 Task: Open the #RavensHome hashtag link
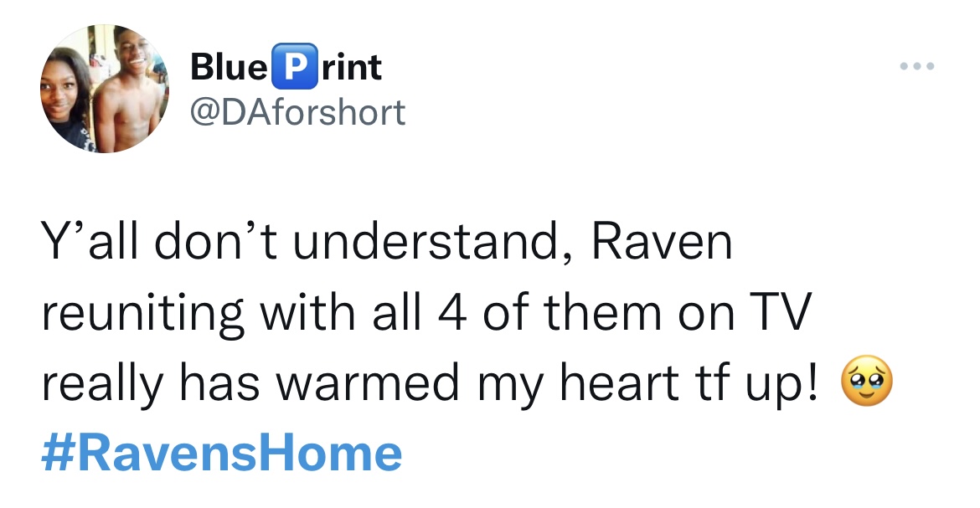click(x=222, y=453)
